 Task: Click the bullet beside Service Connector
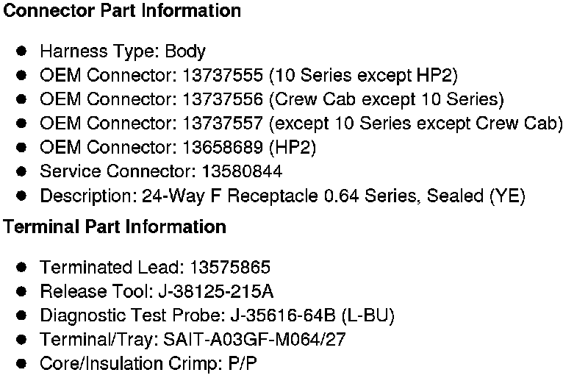tap(22, 172)
